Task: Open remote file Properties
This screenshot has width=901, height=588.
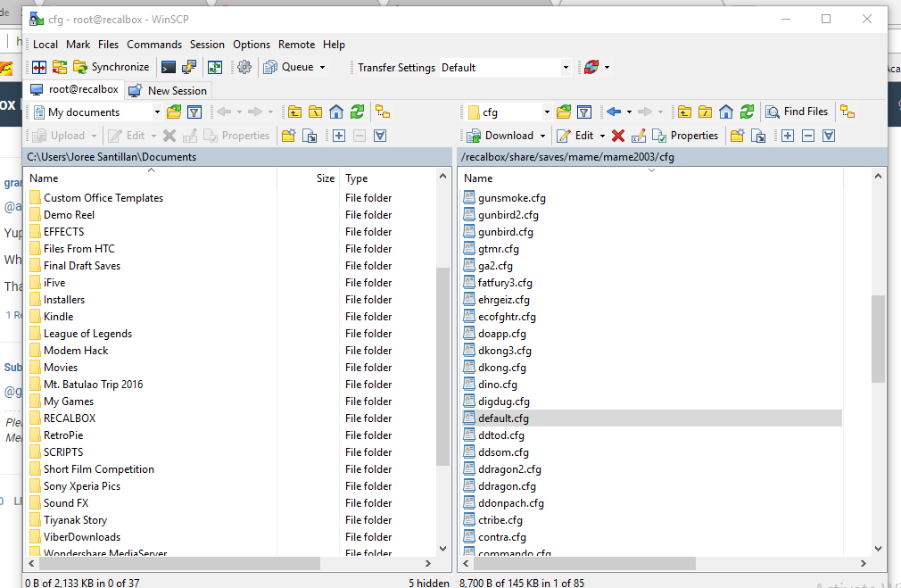Action: pyautogui.click(x=685, y=136)
